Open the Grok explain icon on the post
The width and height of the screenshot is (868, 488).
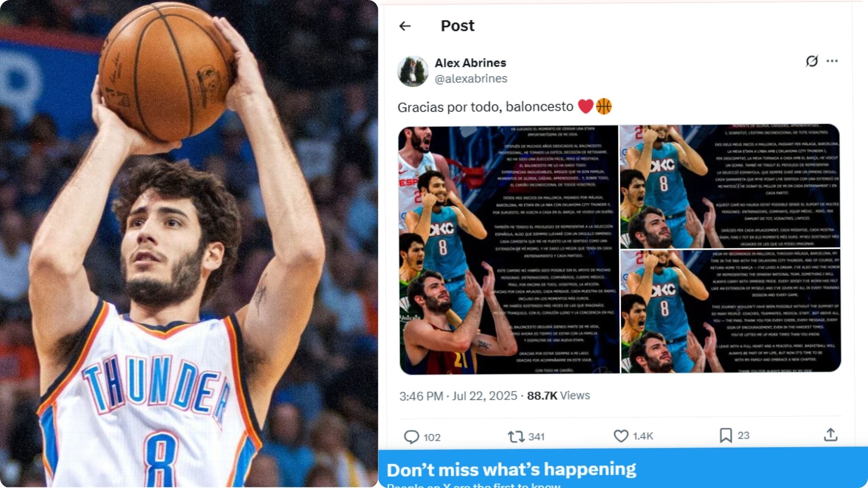[x=812, y=61]
